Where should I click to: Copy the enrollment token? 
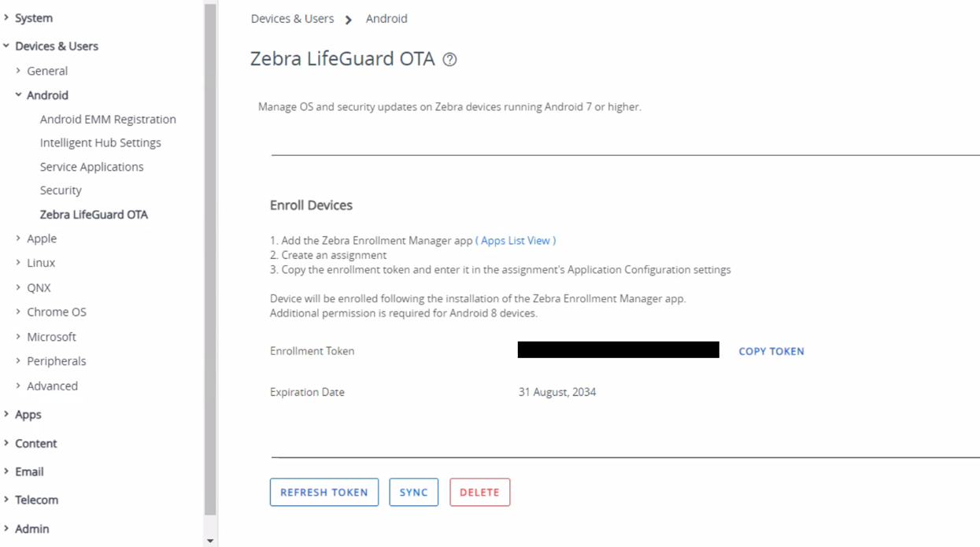tap(771, 351)
